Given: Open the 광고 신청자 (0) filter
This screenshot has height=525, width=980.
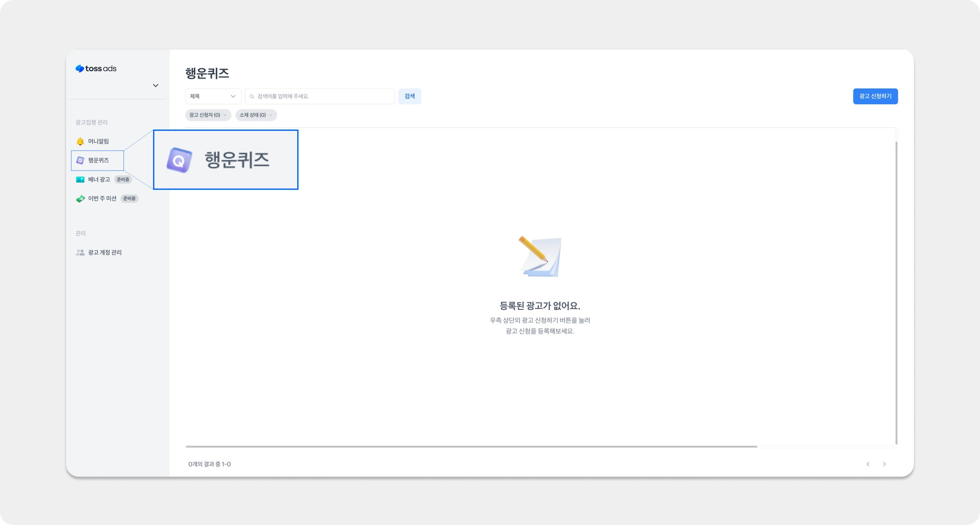Looking at the screenshot, I should click(x=208, y=115).
